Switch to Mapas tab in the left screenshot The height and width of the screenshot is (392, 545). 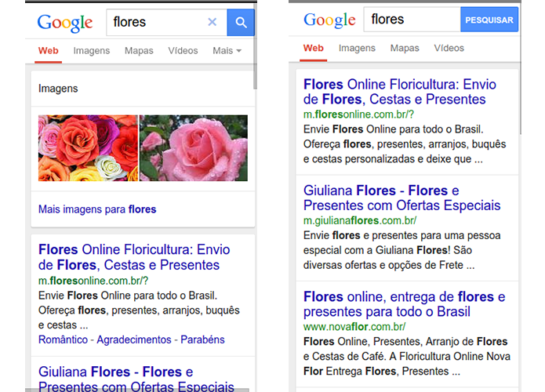(139, 51)
